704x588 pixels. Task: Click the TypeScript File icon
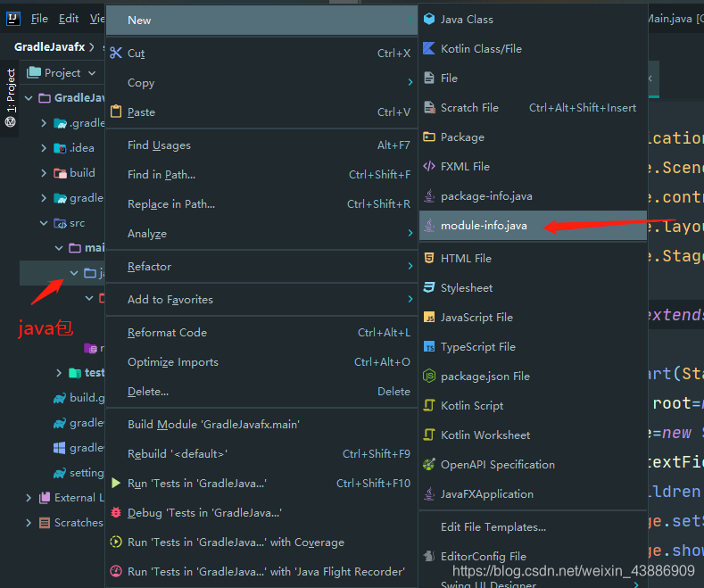429,346
